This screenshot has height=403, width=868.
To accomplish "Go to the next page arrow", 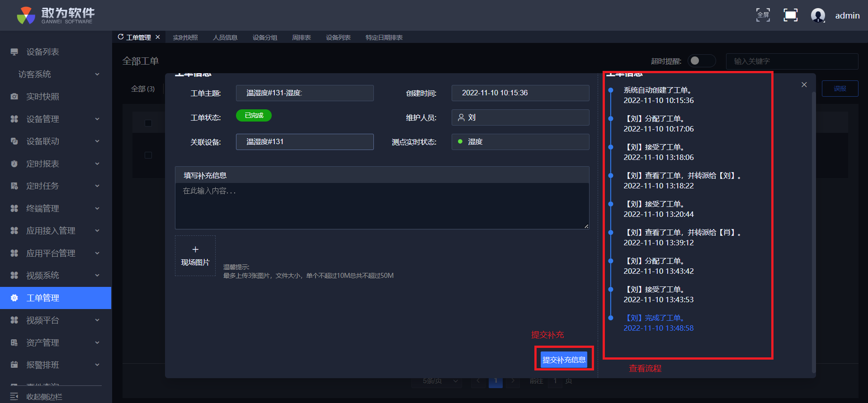I will pyautogui.click(x=513, y=381).
